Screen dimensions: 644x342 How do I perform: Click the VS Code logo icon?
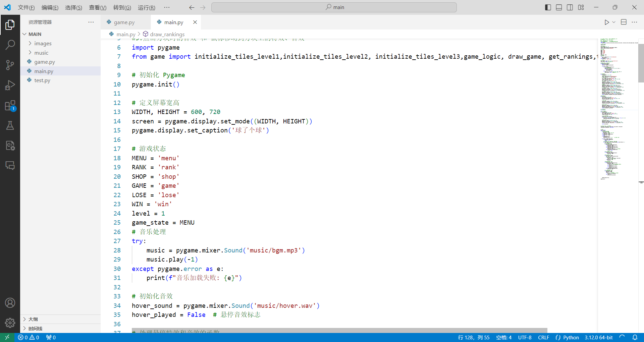click(7, 7)
